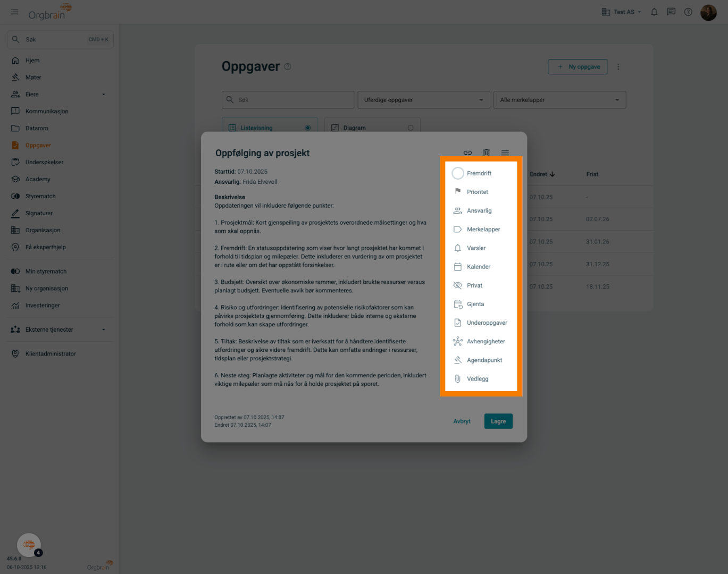The height and width of the screenshot is (574, 728).
Task: Click the Lagre button
Action: coord(498,421)
